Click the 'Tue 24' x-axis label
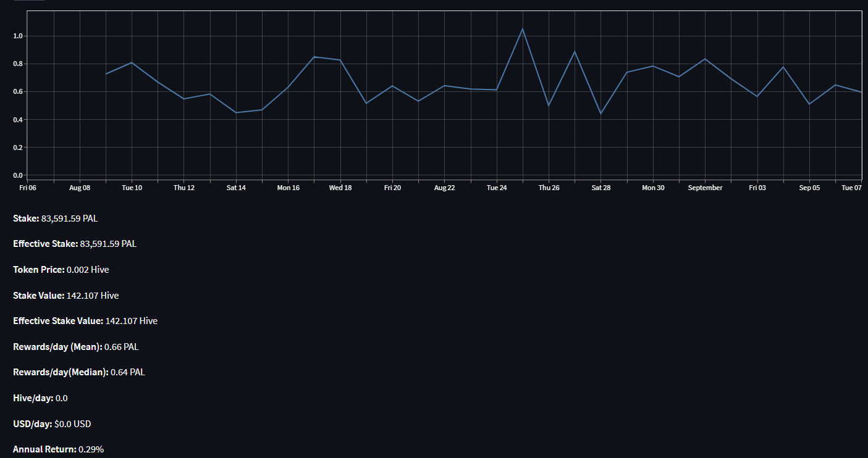The image size is (868, 458). (x=497, y=188)
